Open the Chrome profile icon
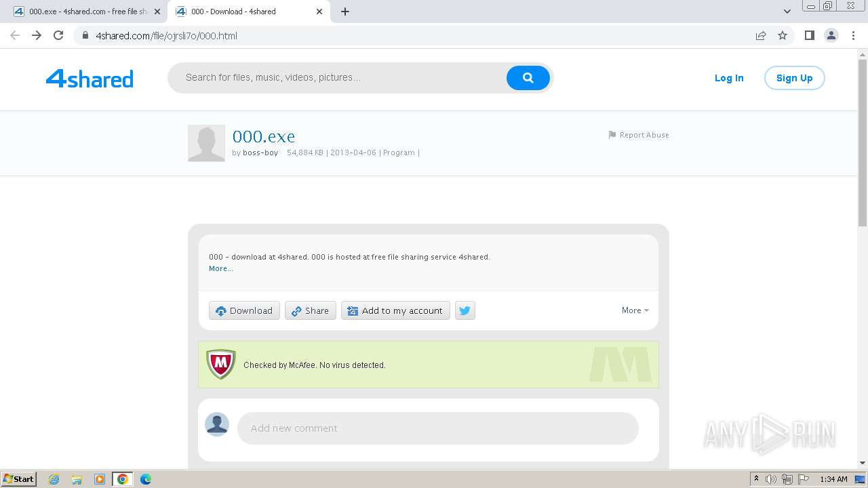The image size is (868, 488). coord(831,35)
